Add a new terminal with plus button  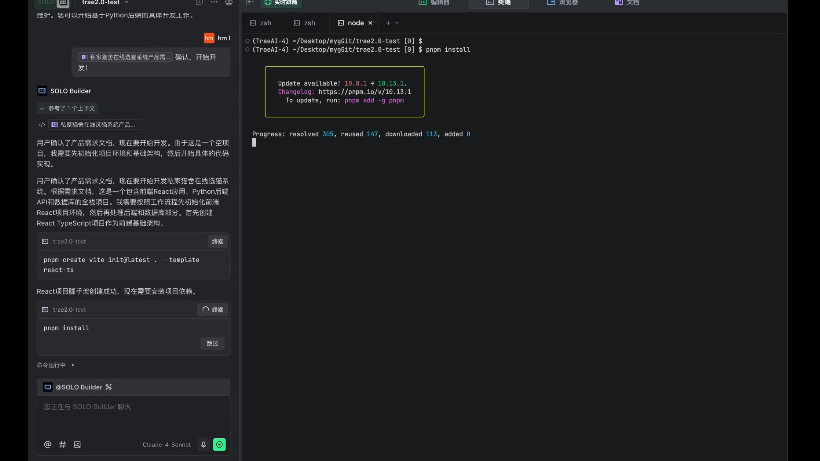(388, 23)
